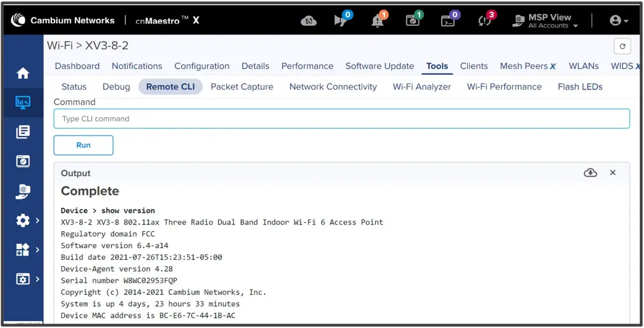Open the Monitor and Manage sidebar icon
This screenshot has height=328, width=644.
23,102
